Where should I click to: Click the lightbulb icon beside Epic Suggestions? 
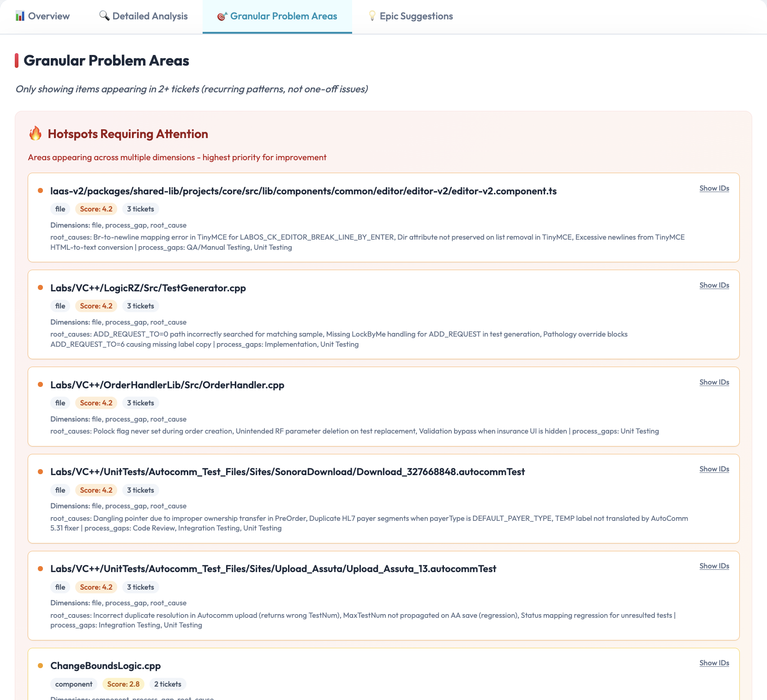click(x=371, y=15)
